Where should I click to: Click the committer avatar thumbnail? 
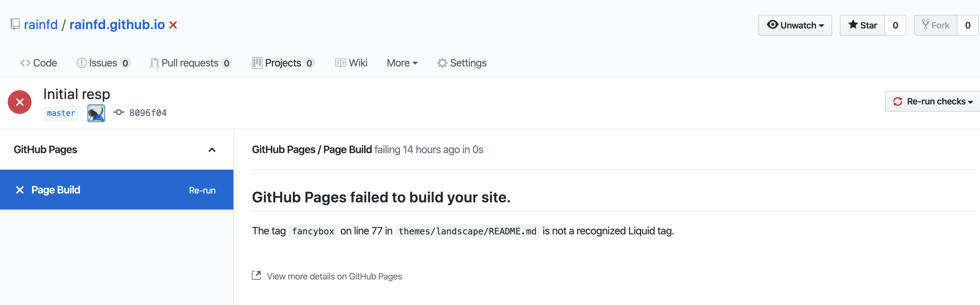click(x=96, y=112)
